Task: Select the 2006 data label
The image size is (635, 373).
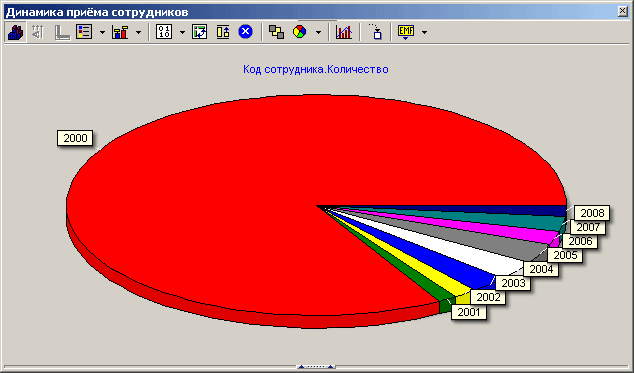Action: click(x=580, y=241)
